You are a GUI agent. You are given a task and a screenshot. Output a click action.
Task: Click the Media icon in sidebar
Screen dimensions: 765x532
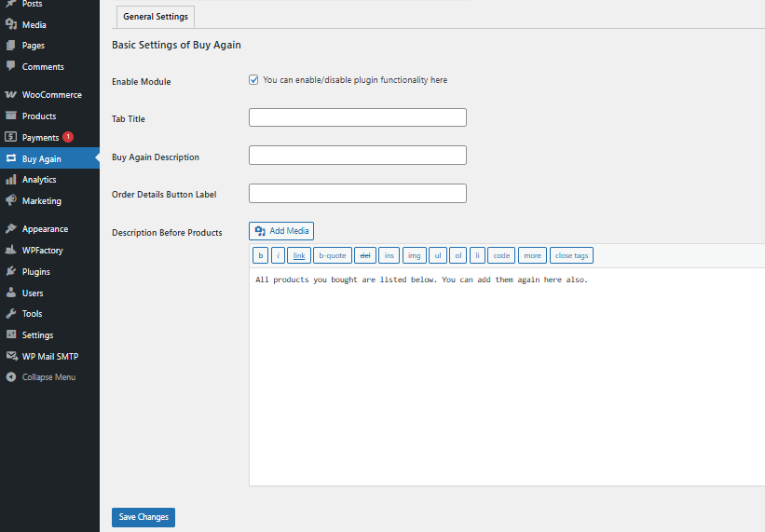11,24
